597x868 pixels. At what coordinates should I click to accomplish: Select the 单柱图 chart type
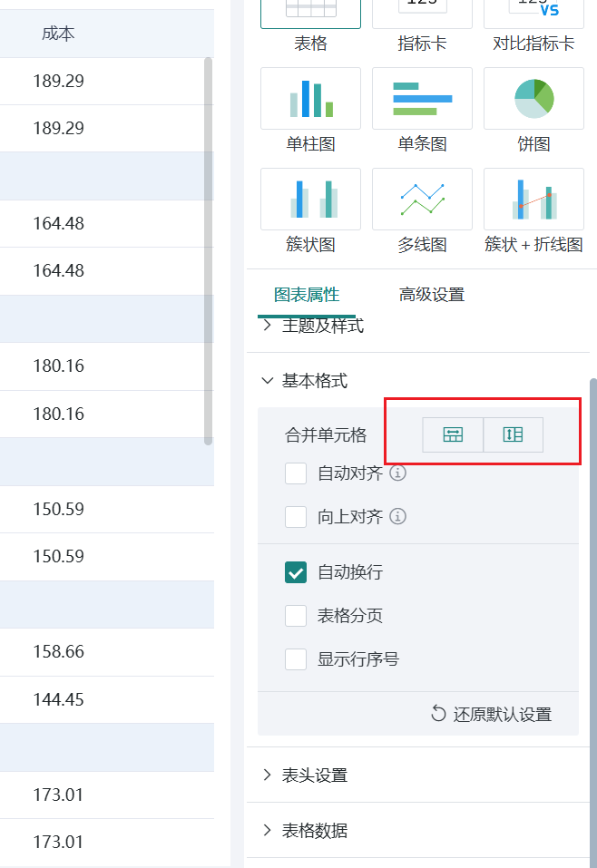[x=310, y=98]
